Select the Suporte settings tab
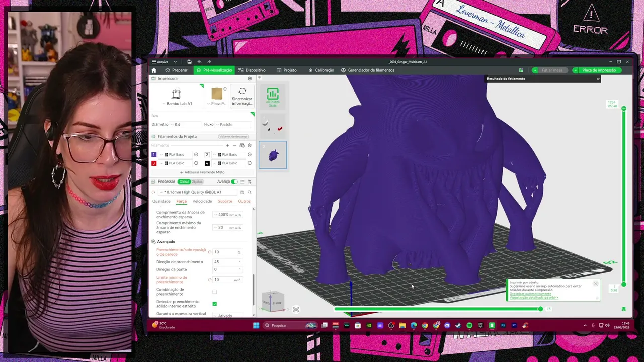This screenshot has height=362, width=644. (225, 201)
